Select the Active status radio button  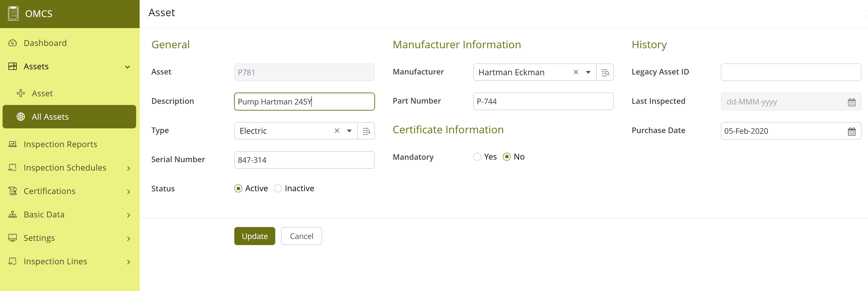(x=238, y=188)
